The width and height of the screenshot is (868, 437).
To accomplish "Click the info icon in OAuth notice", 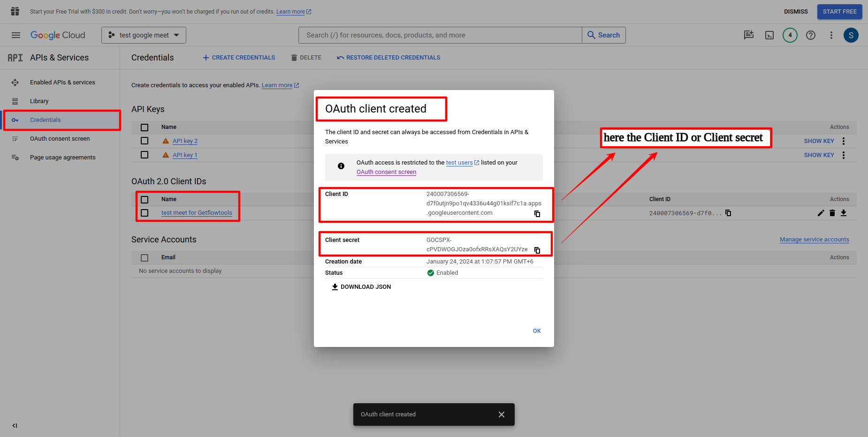I will pos(341,166).
